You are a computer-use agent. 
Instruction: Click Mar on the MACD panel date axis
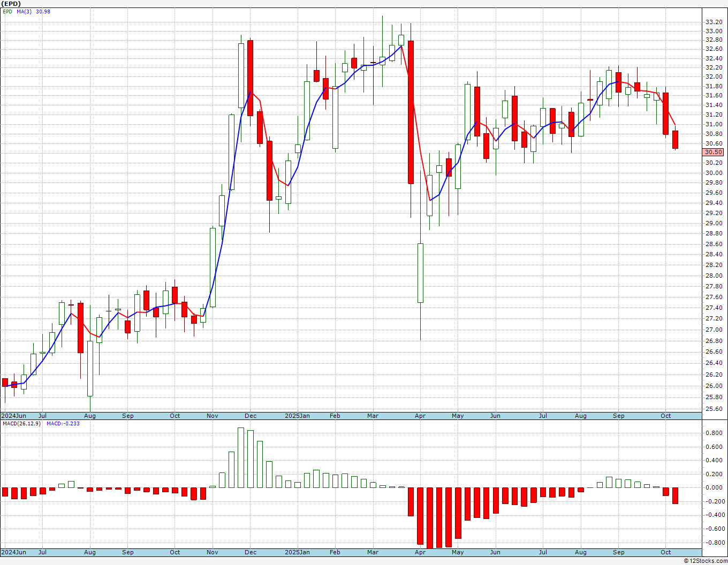[x=373, y=552]
